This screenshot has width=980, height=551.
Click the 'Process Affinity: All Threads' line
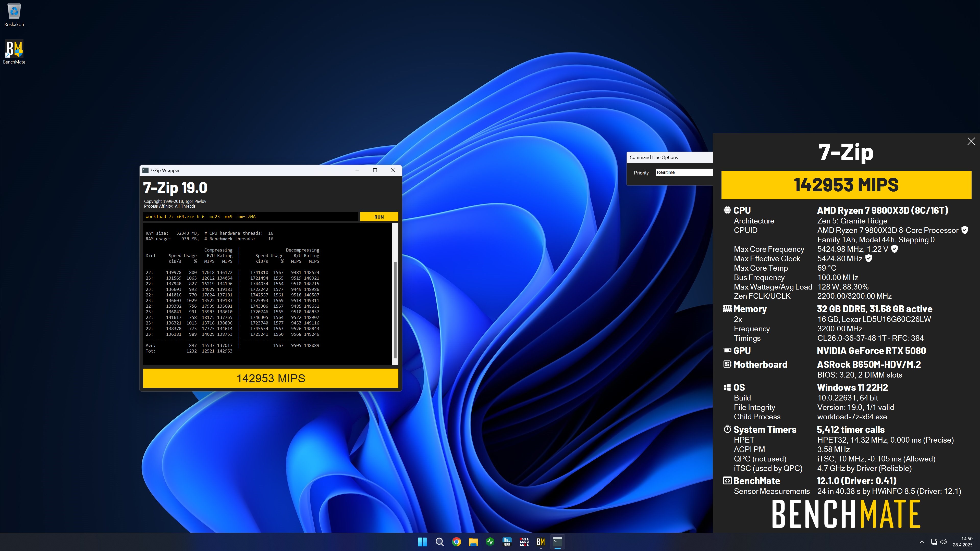170,206
